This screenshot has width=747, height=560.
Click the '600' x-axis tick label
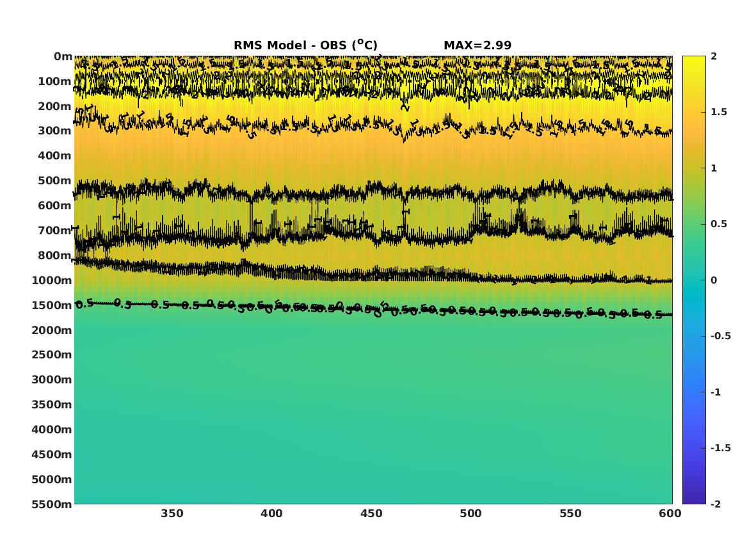pyautogui.click(x=670, y=514)
